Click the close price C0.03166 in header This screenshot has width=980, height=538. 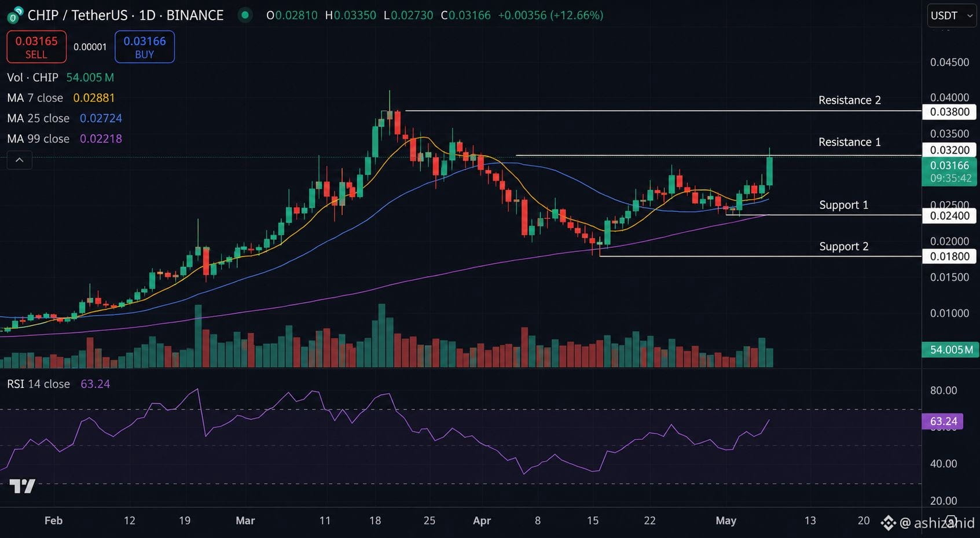pyautogui.click(x=466, y=15)
